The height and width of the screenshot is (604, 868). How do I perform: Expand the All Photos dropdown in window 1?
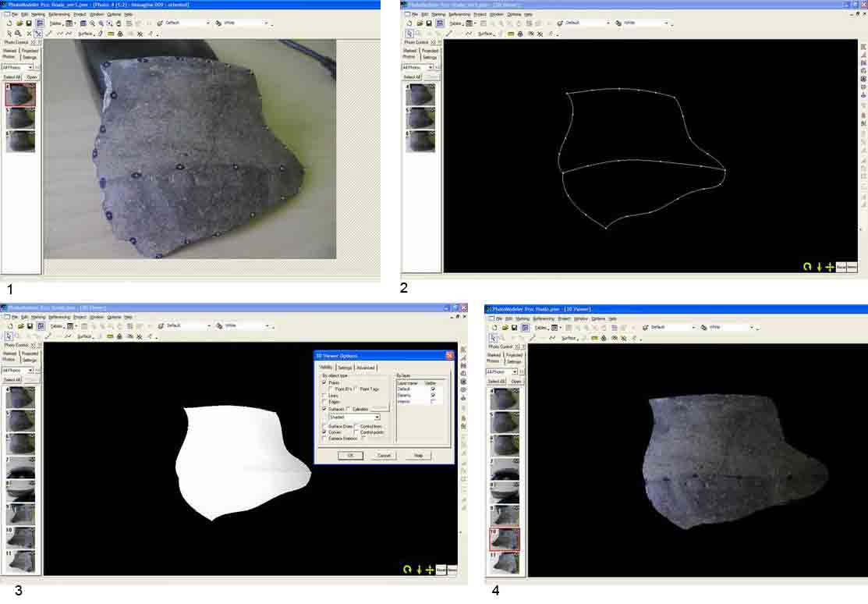tap(36, 68)
